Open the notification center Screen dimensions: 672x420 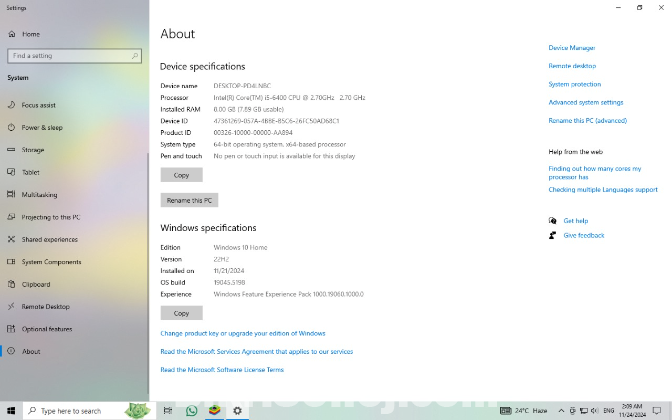[x=657, y=411]
